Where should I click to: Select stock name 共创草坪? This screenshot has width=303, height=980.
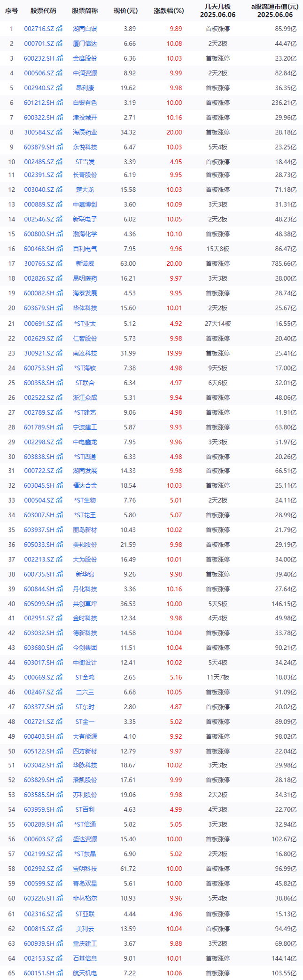85,604
